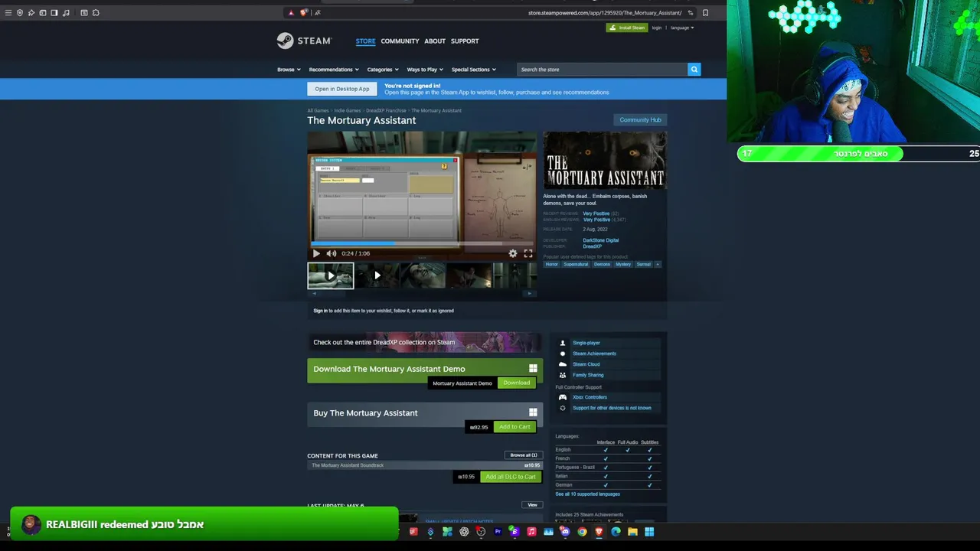The height and width of the screenshot is (551, 980).
Task: Click the Supernatural tag
Action: [x=576, y=264]
